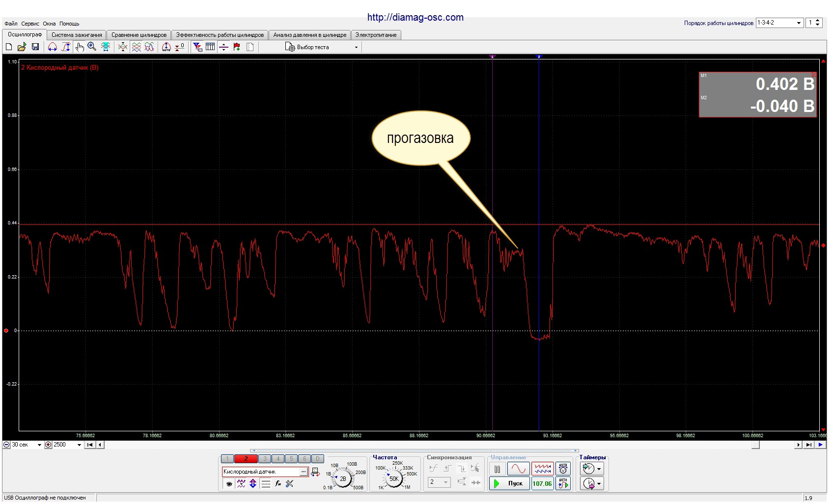Toggle channel visibility with eye icon

coord(229,484)
